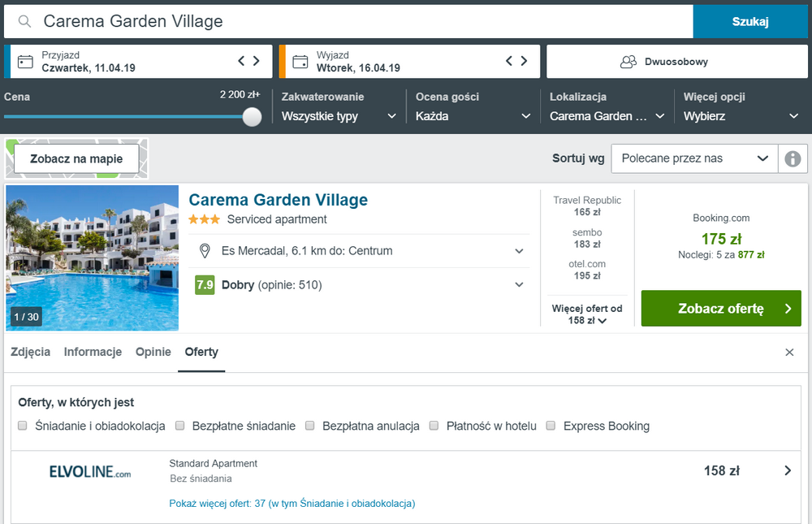
Task: Go to previous check-in day arrow
Action: [241, 61]
